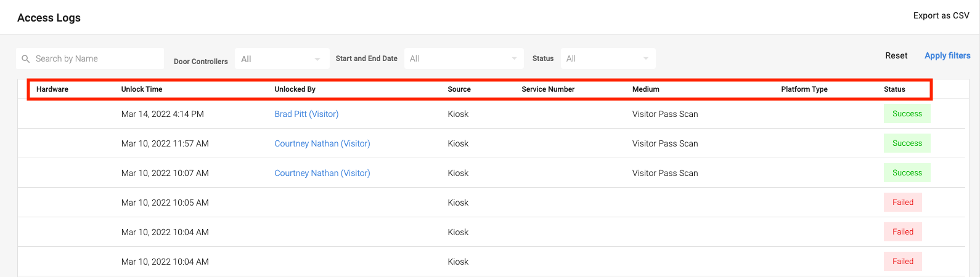Click the Platform Type column header
980x277 pixels.
pyautogui.click(x=804, y=89)
